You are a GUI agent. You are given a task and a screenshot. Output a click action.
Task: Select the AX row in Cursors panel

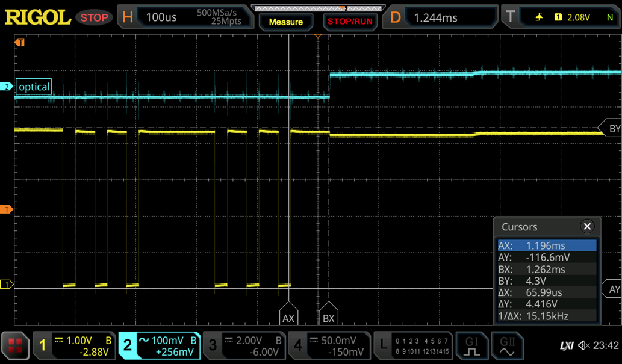tap(547, 245)
